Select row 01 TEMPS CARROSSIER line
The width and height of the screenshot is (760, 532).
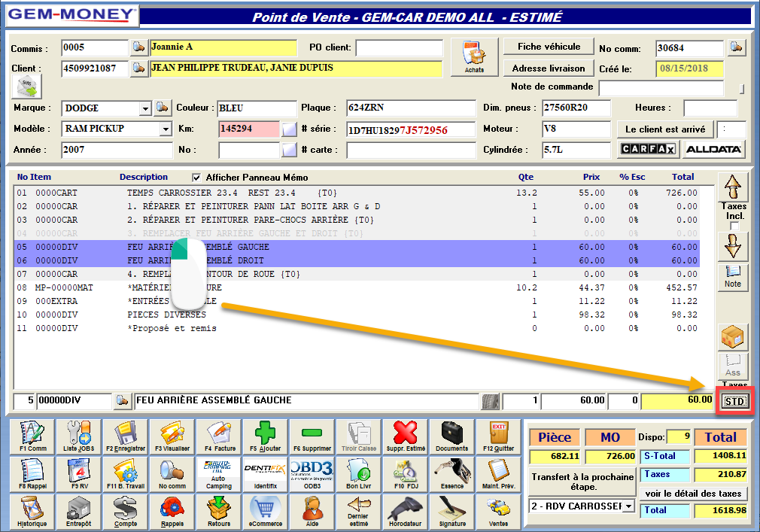click(357, 193)
